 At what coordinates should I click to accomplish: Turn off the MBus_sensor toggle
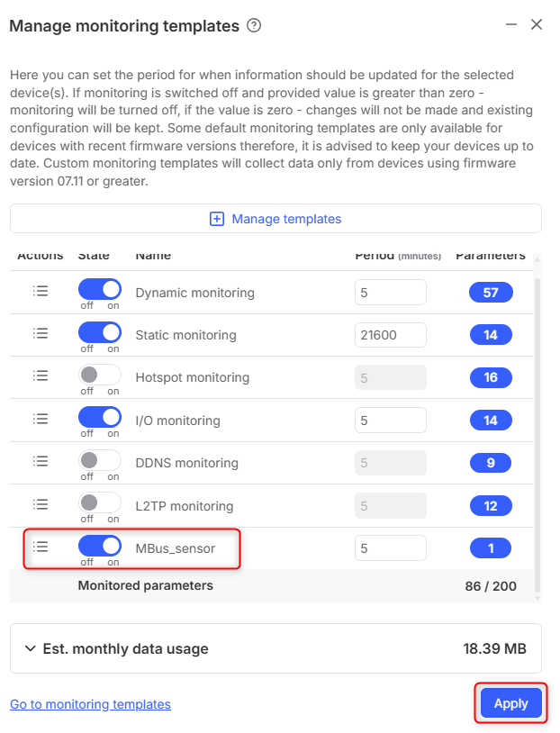100,545
